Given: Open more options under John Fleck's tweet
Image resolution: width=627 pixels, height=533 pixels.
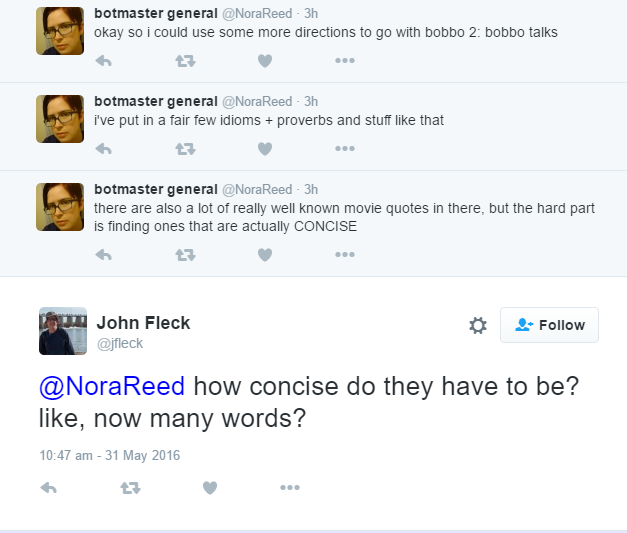Looking at the screenshot, I should (290, 487).
